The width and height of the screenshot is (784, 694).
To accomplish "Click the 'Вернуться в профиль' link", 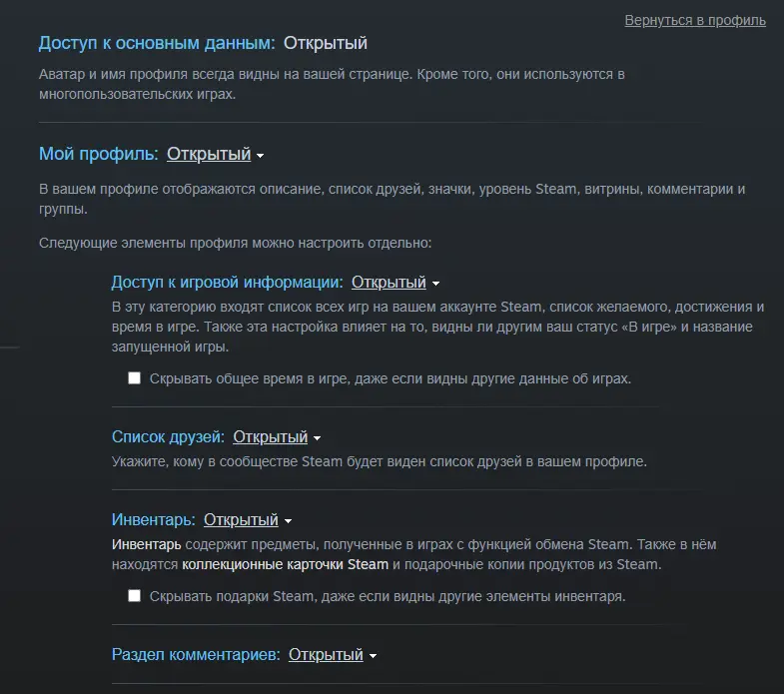I will (x=695, y=21).
